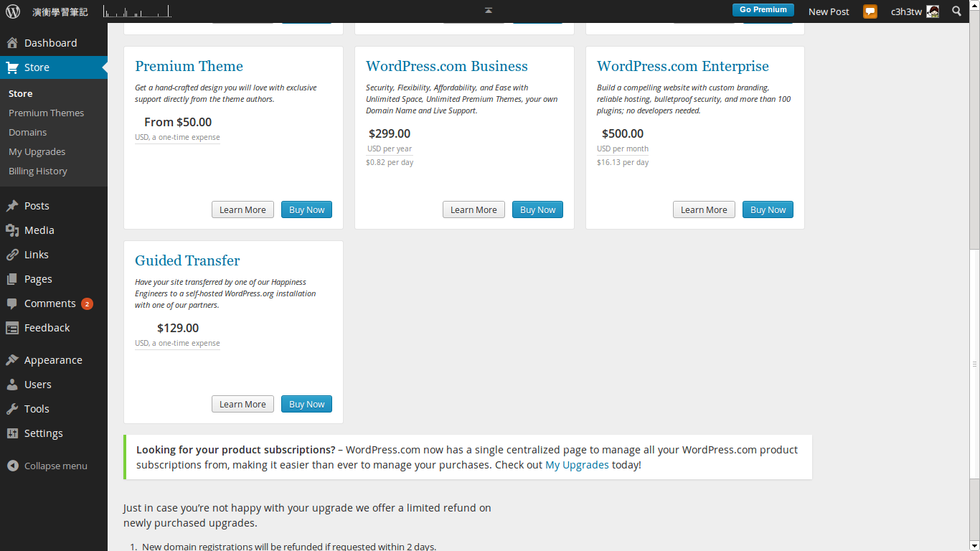This screenshot has height=551, width=980.
Task: Click the $299.00 Business price
Action: 390,133
